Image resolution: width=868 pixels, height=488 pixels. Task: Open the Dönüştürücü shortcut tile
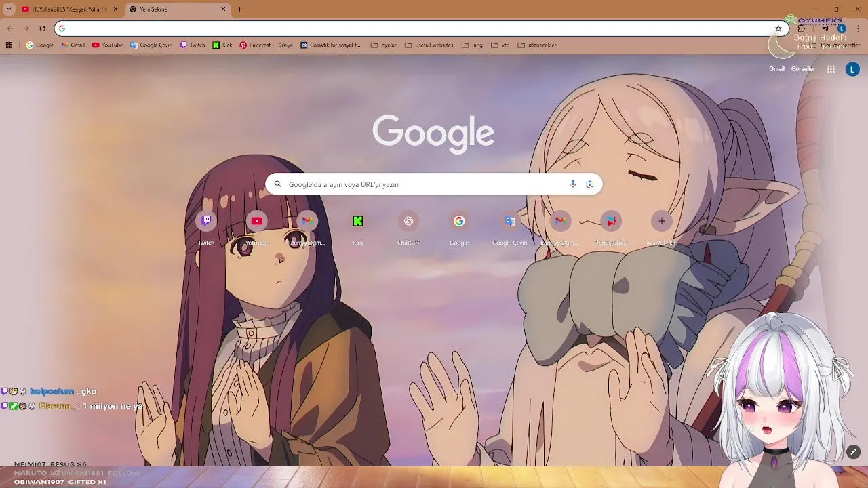point(611,229)
